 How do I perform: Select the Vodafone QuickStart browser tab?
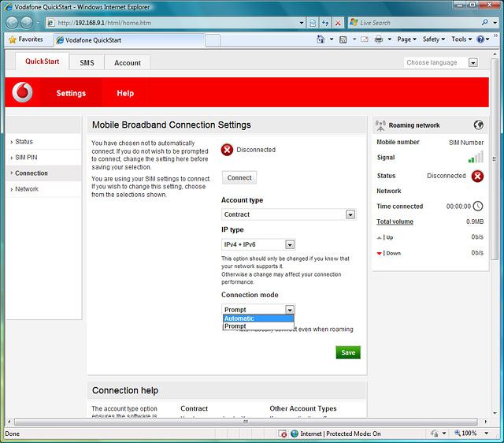pyautogui.click(x=129, y=40)
